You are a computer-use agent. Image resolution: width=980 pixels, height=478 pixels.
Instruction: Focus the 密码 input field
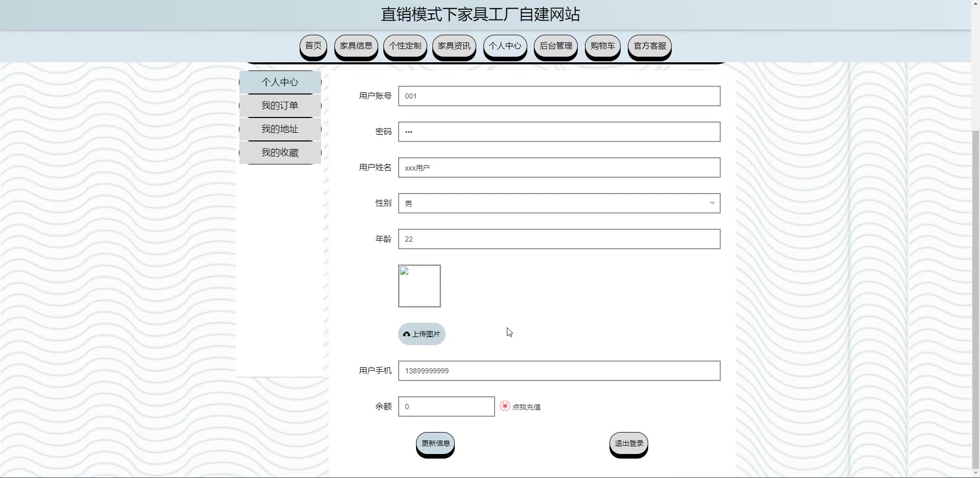click(559, 132)
